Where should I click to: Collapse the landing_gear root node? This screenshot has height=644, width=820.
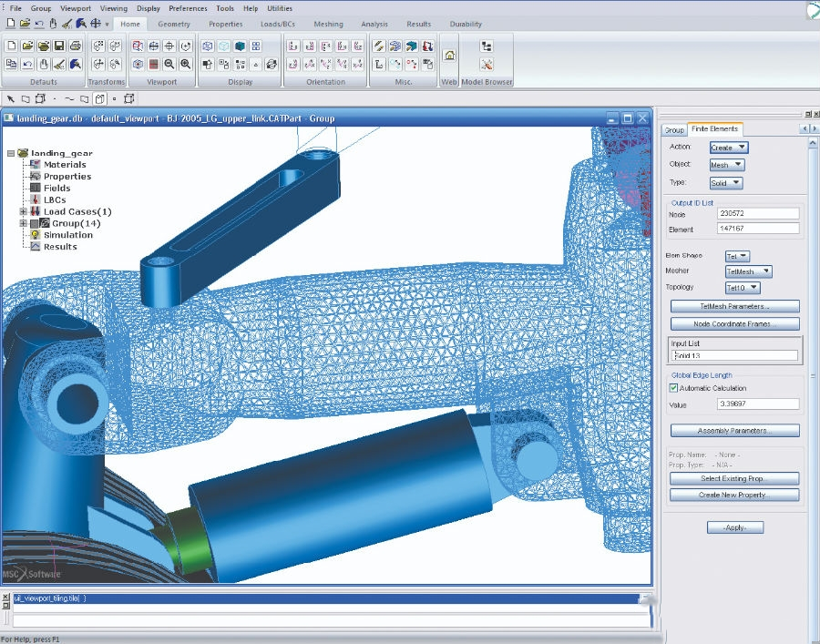pos(10,153)
